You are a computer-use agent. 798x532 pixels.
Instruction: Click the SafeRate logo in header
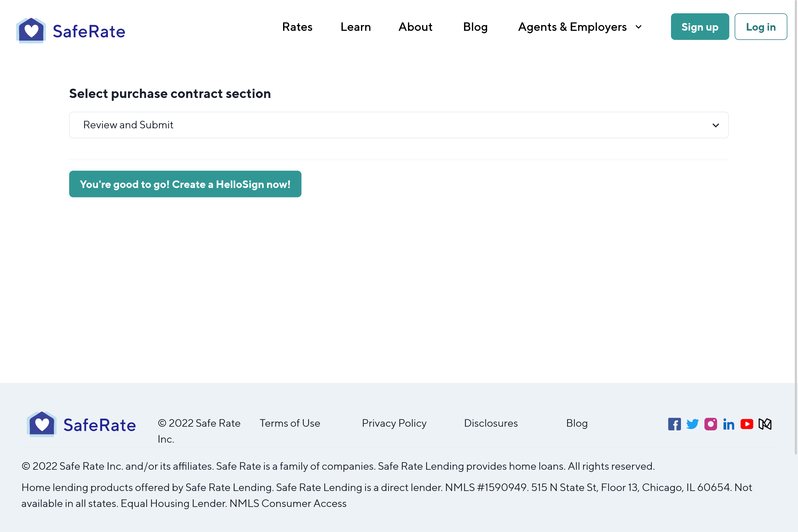pos(70,31)
